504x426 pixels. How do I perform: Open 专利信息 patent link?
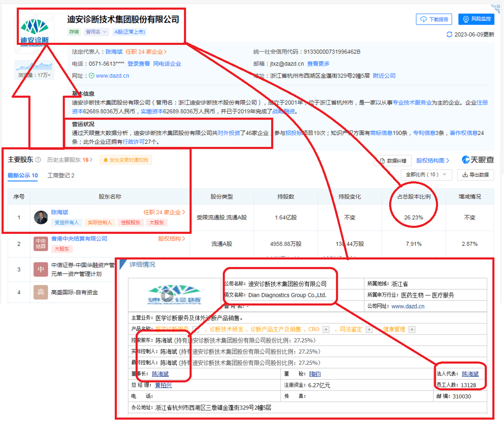click(x=424, y=133)
